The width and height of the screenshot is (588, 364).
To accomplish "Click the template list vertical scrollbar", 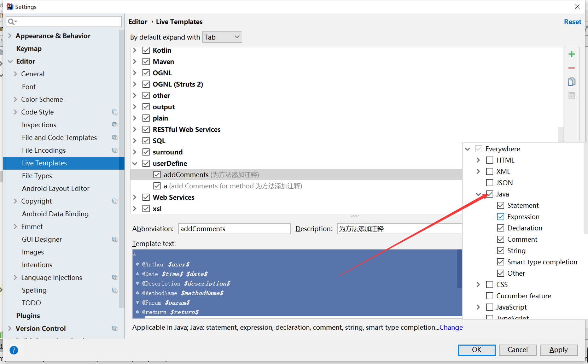I will pyautogui.click(x=561, y=134).
